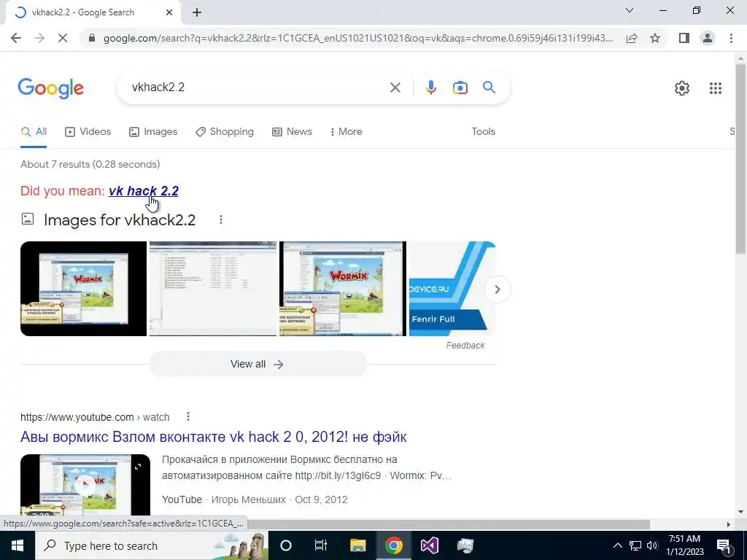The image size is (747, 560).
Task: Follow the 'vk hack 2.2' suggestion link
Action: pos(144,191)
